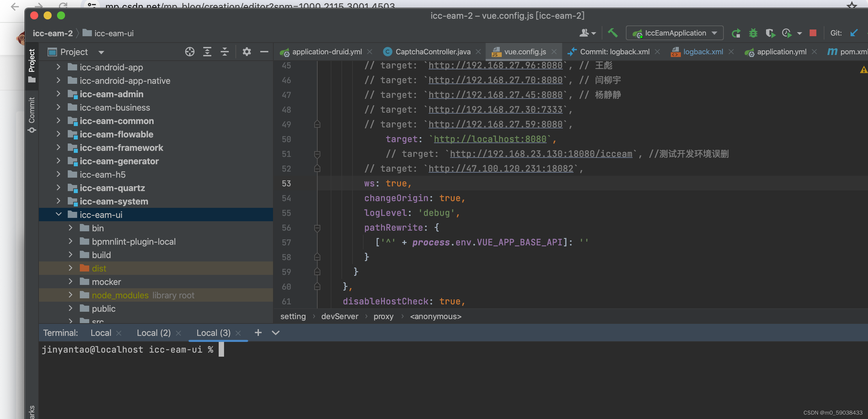Open Project panel settings gear
The width and height of the screenshot is (868, 419).
[x=247, y=52]
